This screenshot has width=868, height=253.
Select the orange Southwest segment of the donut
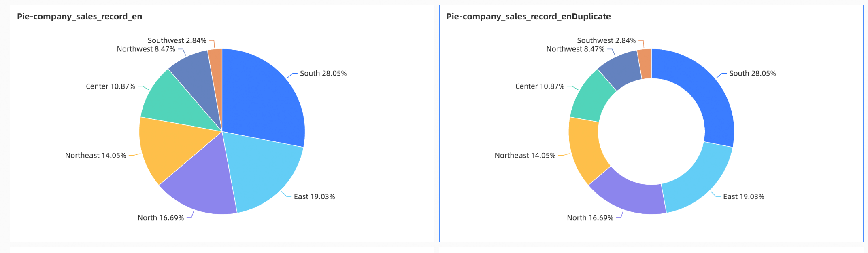(x=645, y=64)
